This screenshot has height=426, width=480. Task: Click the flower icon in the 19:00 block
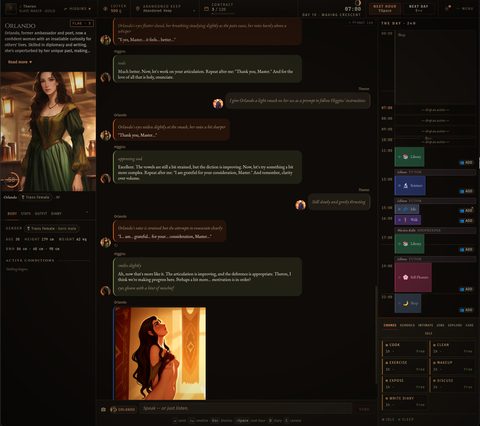click(x=405, y=277)
